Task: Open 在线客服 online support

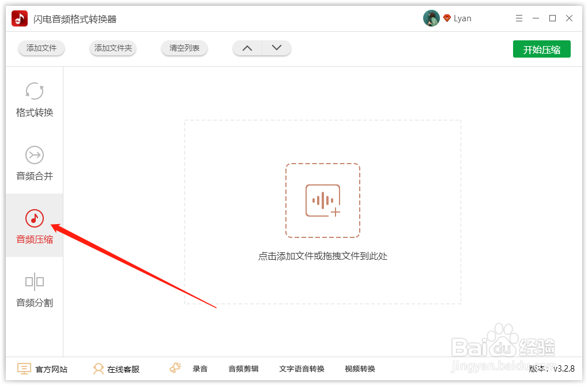Action: [x=123, y=369]
